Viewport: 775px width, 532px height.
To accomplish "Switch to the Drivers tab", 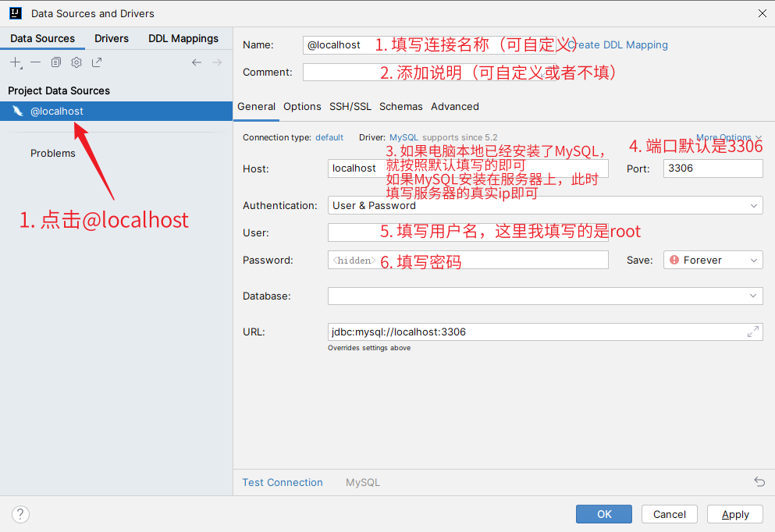I will click(x=112, y=38).
